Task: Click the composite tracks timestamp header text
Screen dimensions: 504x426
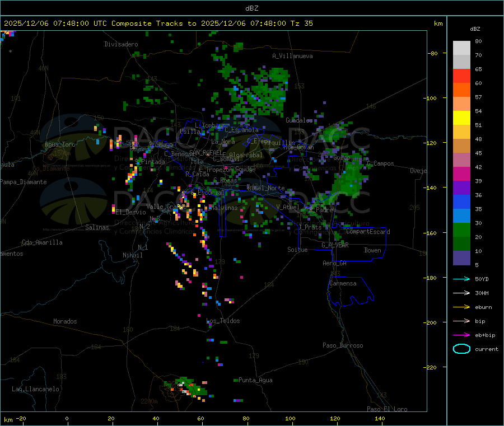Action: click(x=158, y=24)
